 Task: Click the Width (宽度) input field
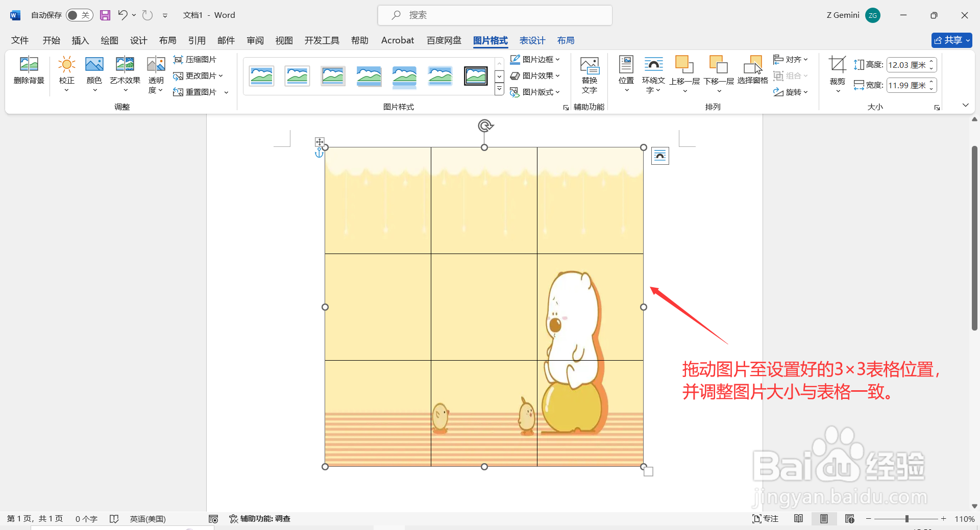[907, 86]
